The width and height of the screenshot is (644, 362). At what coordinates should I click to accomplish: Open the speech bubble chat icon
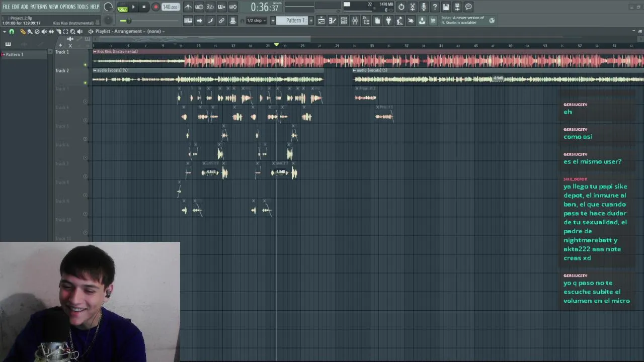[468, 7]
